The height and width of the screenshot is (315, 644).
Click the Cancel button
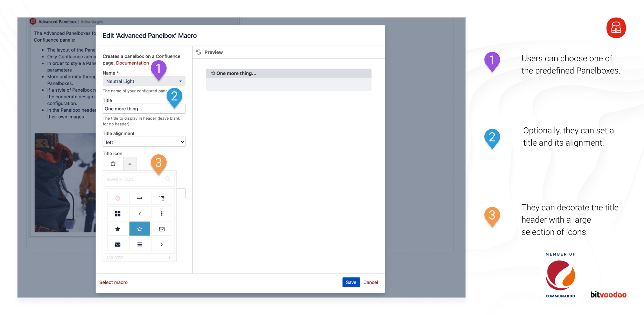coord(371,282)
